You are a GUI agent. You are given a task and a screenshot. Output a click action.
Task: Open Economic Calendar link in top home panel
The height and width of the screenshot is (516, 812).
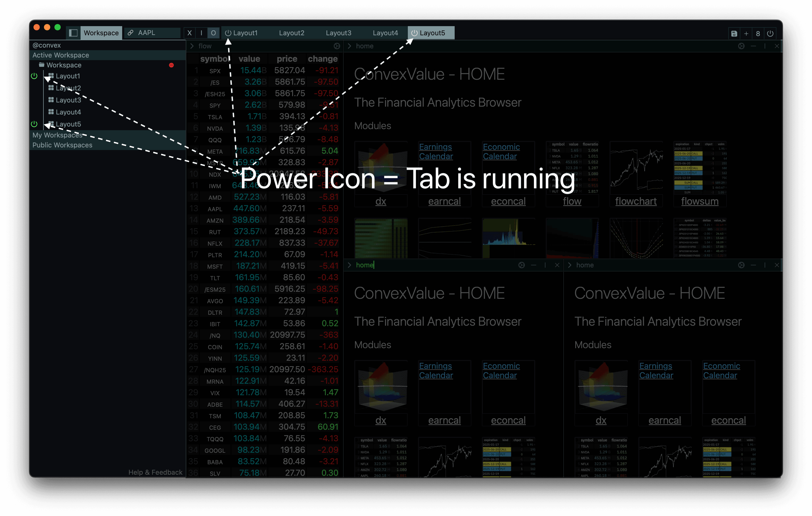(501, 151)
